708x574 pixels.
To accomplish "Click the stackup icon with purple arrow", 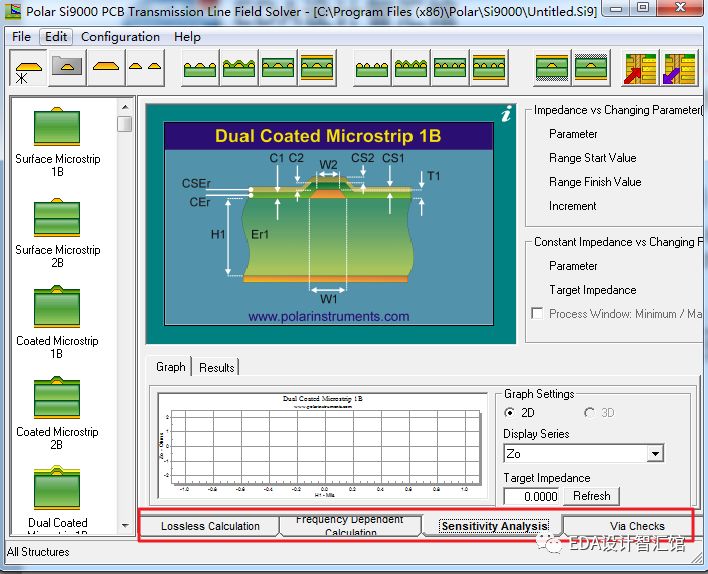I will coord(679,69).
